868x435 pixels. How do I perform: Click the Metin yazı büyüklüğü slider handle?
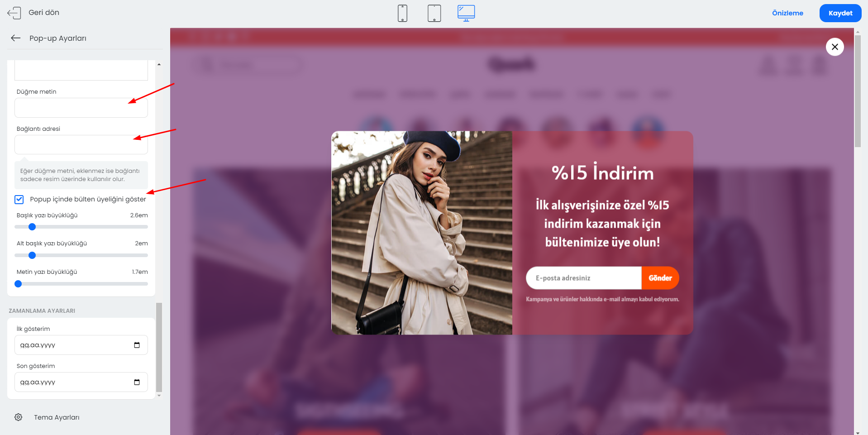(x=18, y=284)
